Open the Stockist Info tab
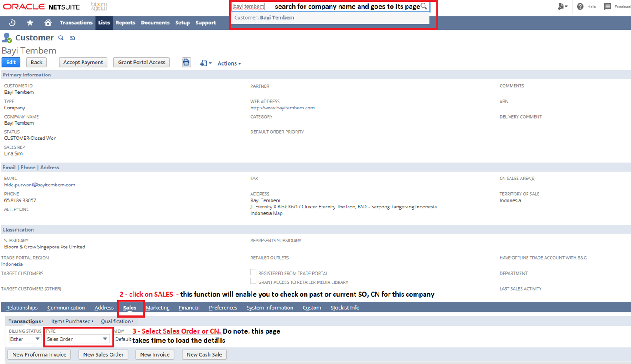The width and height of the screenshot is (631, 364). 345,308
